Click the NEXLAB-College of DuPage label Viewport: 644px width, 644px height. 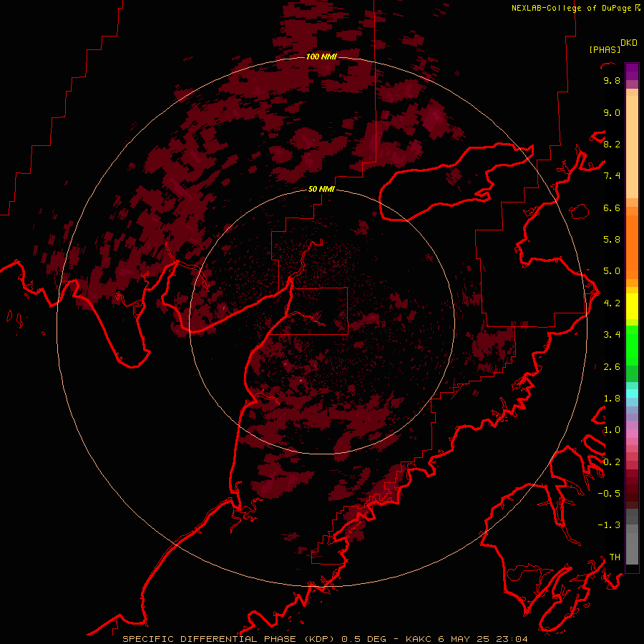pos(571,8)
